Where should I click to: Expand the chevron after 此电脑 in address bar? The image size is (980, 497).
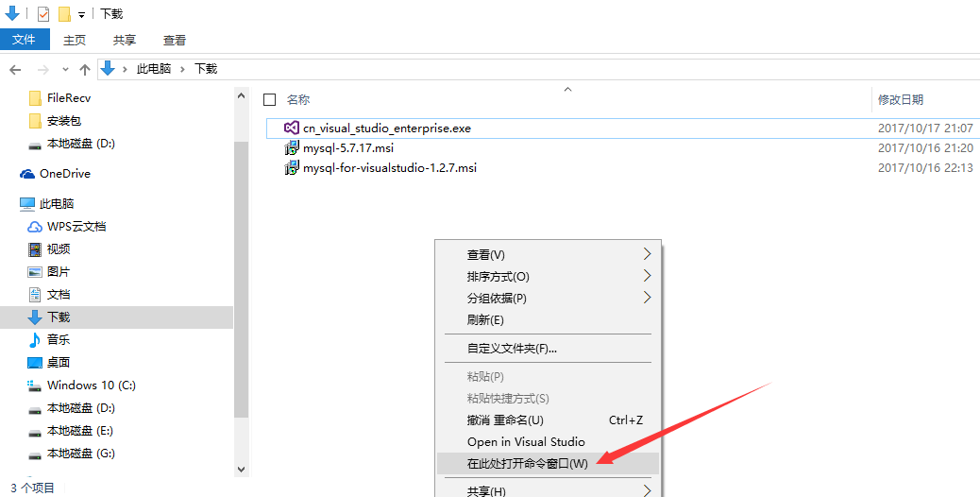182,69
